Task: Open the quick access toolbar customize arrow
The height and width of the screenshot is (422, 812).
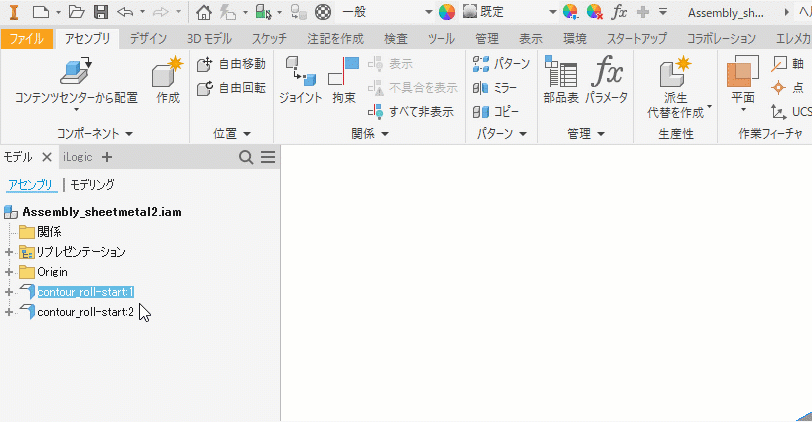Action: 663,11
